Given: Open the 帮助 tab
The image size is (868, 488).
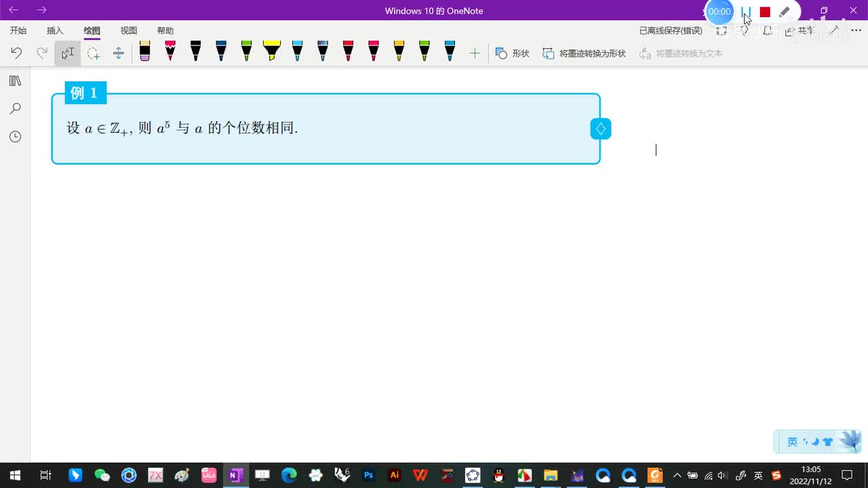Looking at the screenshot, I should pyautogui.click(x=165, y=30).
